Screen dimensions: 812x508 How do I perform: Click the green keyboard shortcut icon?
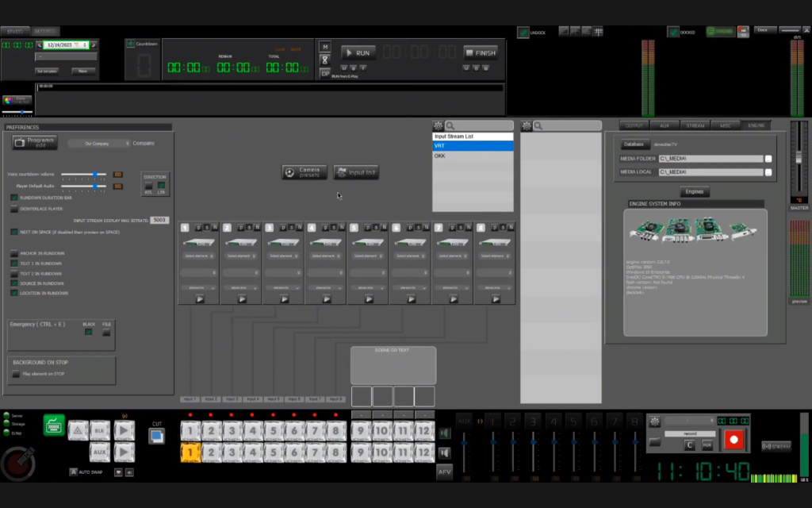pyautogui.click(x=54, y=425)
